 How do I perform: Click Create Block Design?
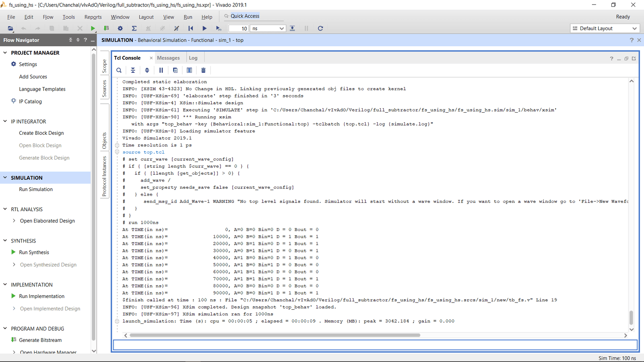(41, 133)
